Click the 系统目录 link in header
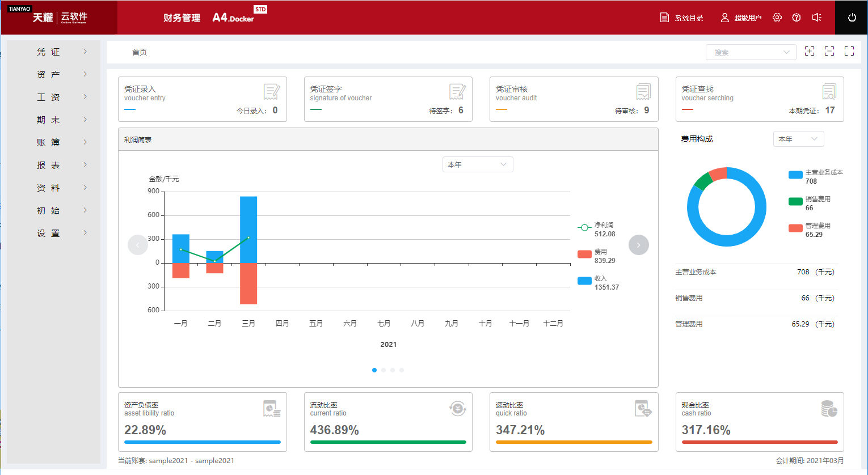 [682, 18]
